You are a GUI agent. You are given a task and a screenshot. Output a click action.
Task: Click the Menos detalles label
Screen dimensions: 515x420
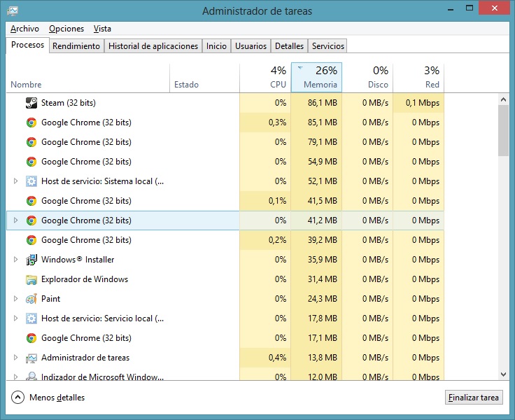tap(57, 398)
